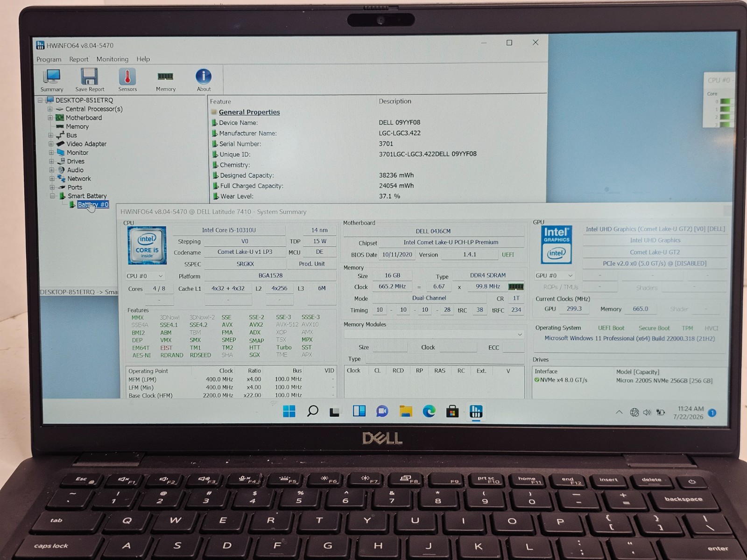Click memory module icon beside 99.8 MHz

click(516, 287)
